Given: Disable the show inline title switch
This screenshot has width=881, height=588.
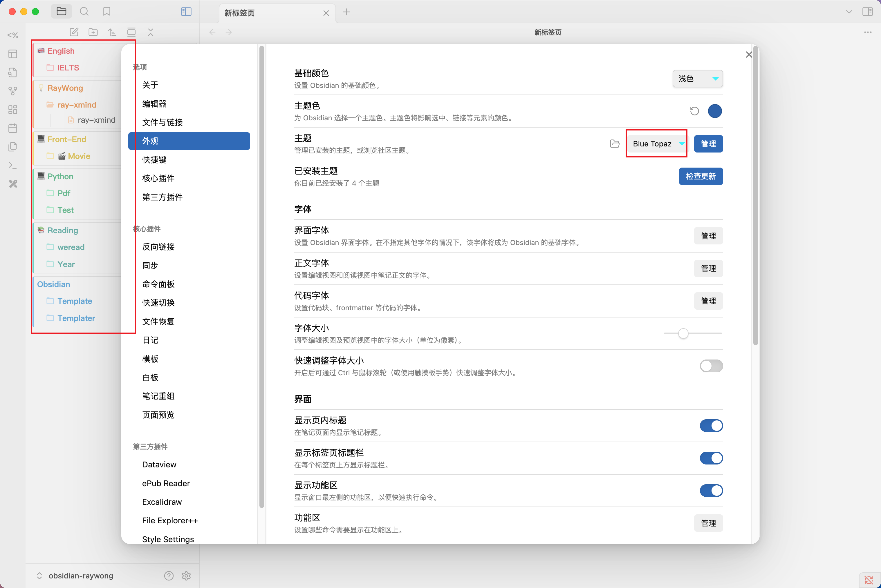Looking at the screenshot, I should 711,426.
